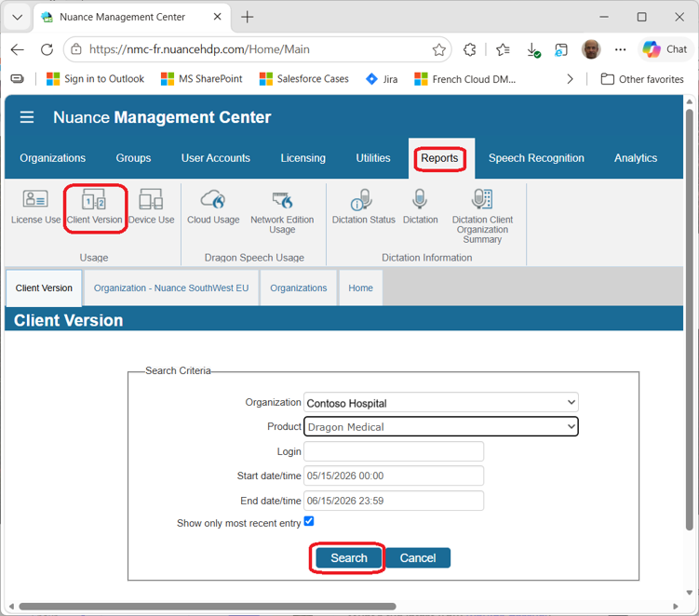The width and height of the screenshot is (699, 616).
Task: Open the browser profile avatar
Action: click(x=591, y=49)
